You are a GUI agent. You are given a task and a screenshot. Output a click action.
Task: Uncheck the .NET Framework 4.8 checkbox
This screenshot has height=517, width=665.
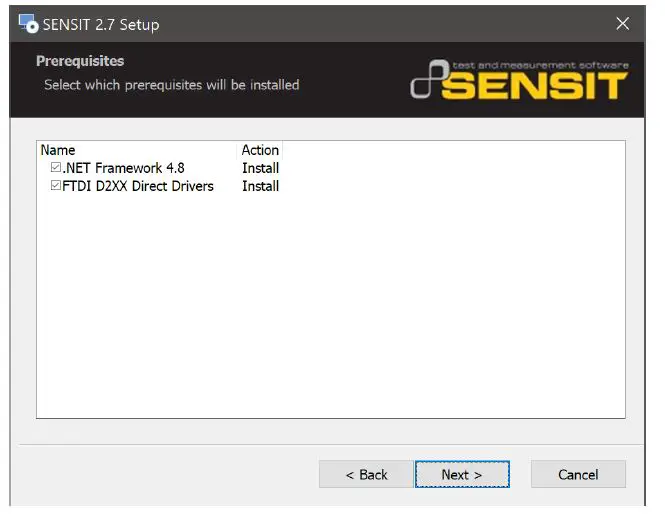coord(56,167)
